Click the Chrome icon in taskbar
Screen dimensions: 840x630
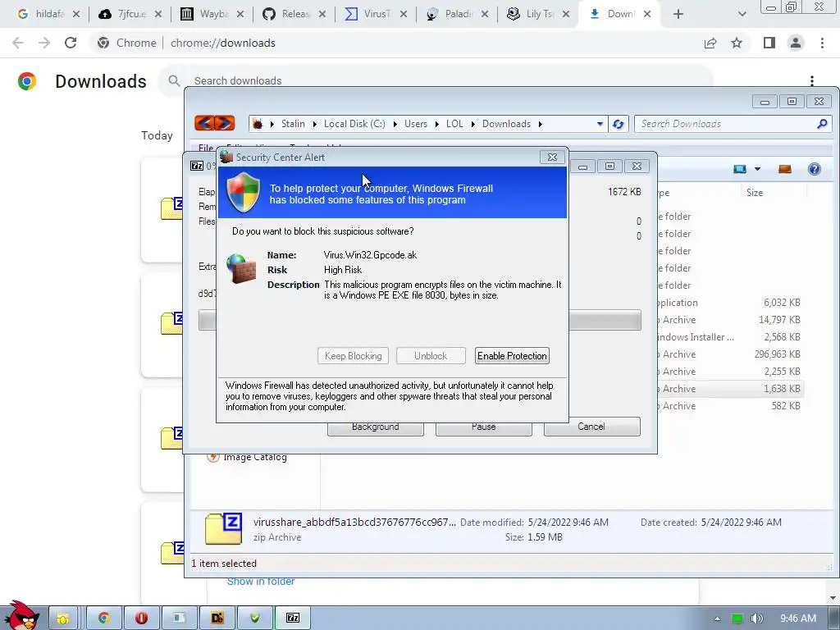[x=104, y=619]
